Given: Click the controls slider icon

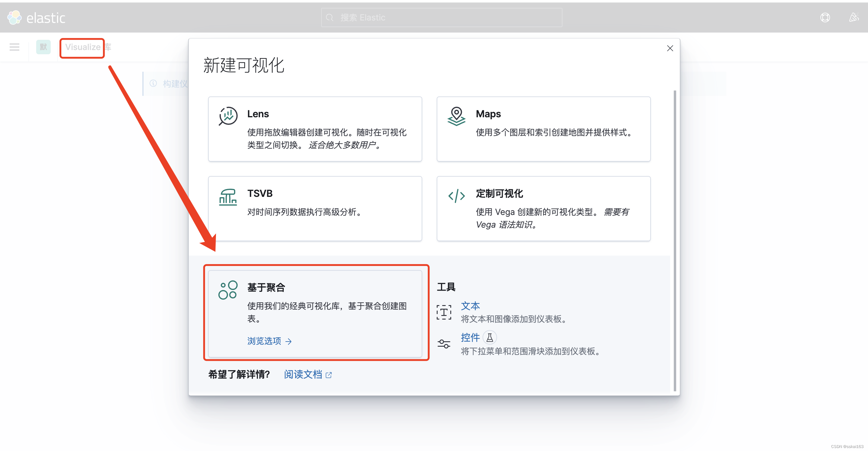Looking at the screenshot, I should coord(444,344).
